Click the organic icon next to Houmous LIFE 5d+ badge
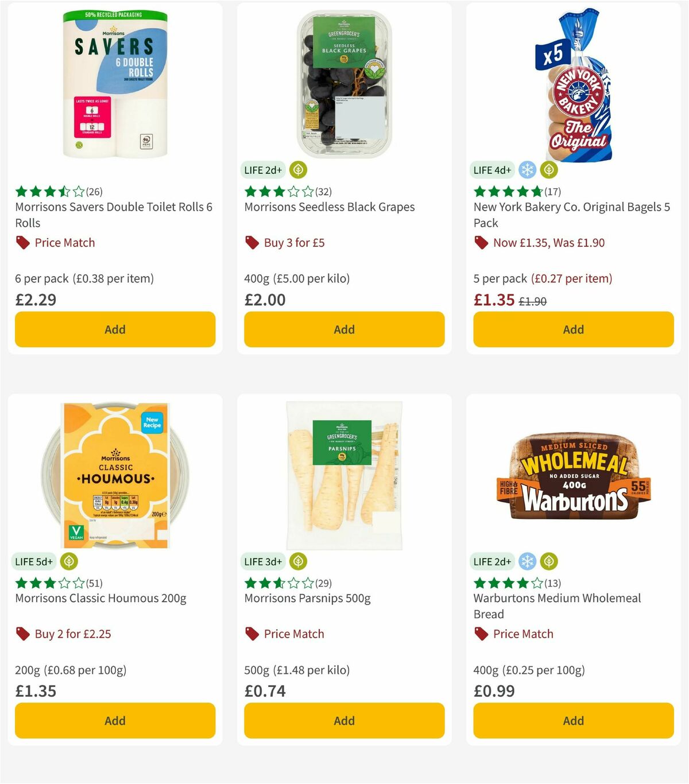Screen dimensions: 689x784 coord(69,561)
